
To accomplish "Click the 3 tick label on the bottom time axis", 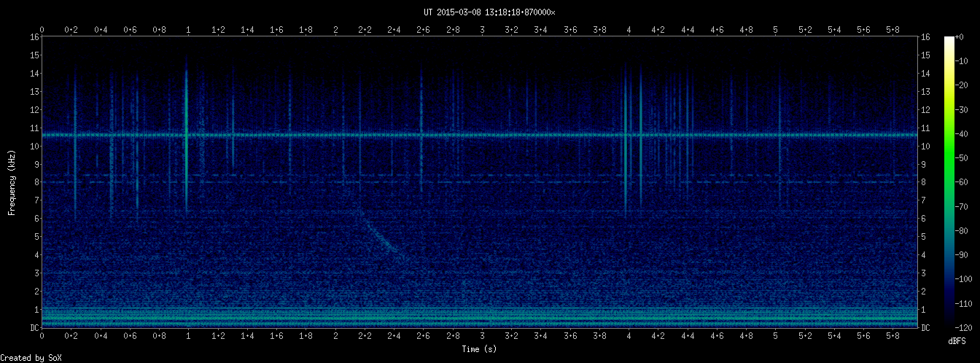I will click(482, 337).
